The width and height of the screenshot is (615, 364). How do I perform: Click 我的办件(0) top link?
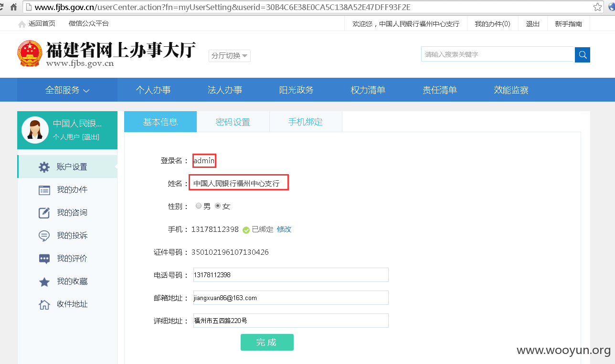tap(492, 24)
